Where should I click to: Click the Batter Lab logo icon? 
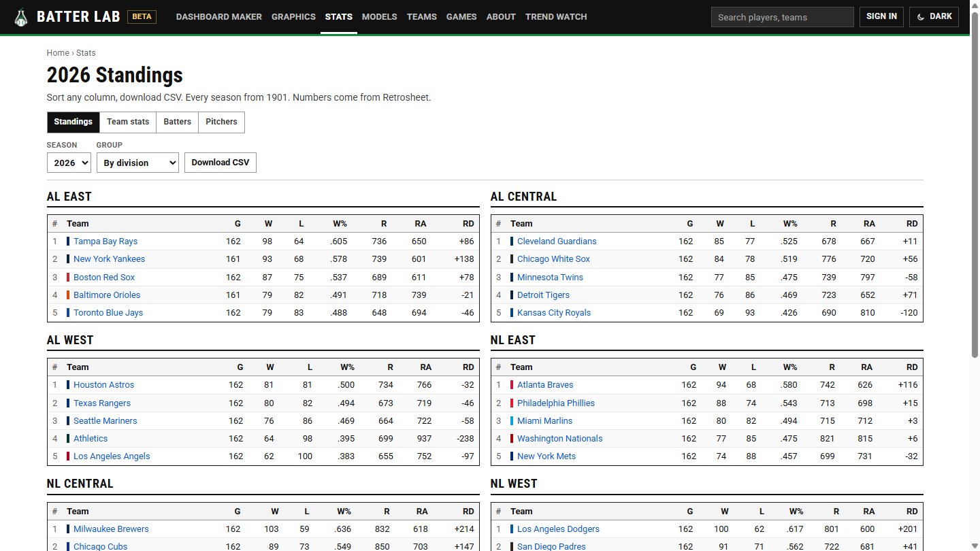[x=21, y=17]
